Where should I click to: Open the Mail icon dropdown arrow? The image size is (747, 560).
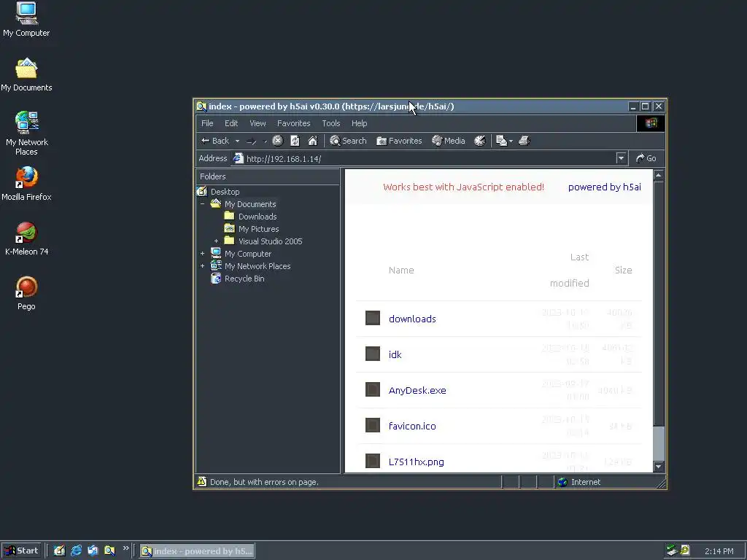511,141
